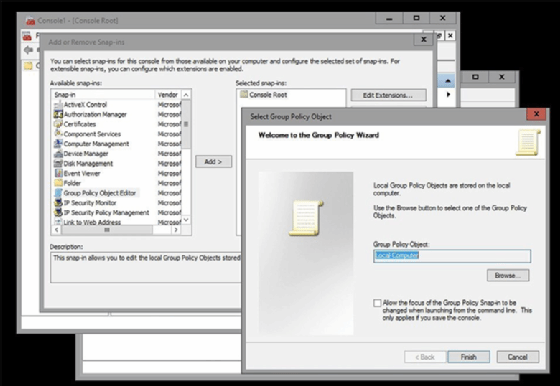Click the snap-in list scroll down arrow
The width and height of the screenshot is (560, 386).
(x=186, y=220)
